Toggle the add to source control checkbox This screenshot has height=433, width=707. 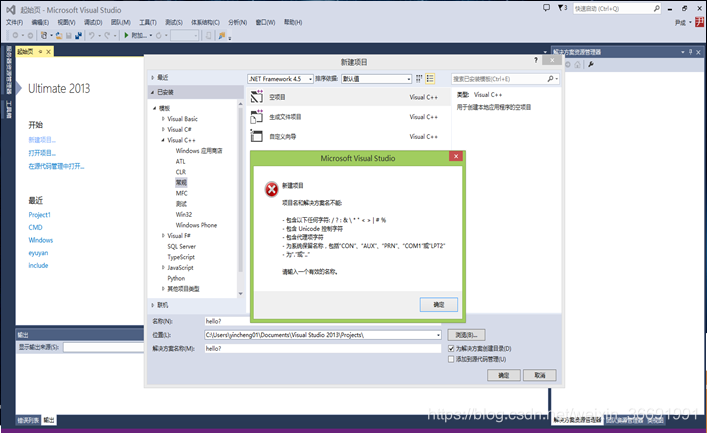pyautogui.click(x=451, y=359)
